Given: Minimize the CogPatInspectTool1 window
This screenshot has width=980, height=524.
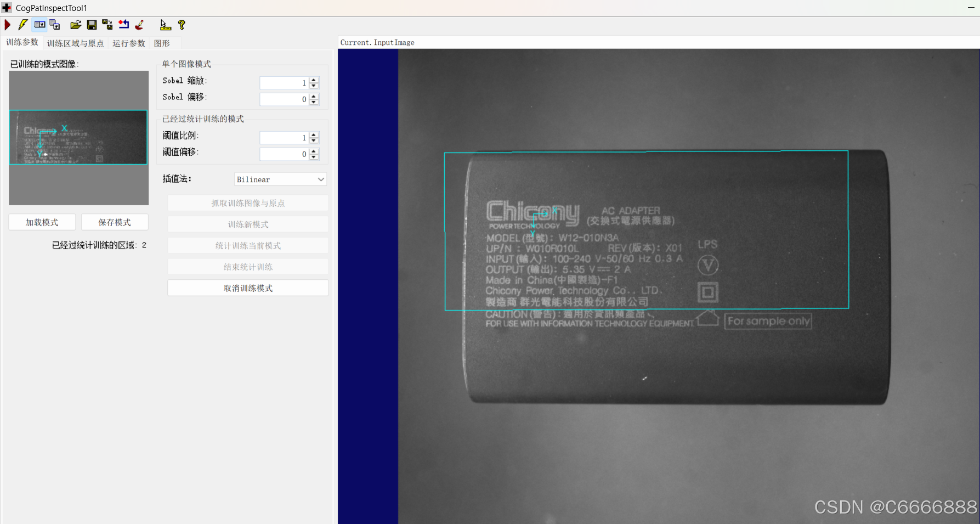Looking at the screenshot, I should [971, 8].
